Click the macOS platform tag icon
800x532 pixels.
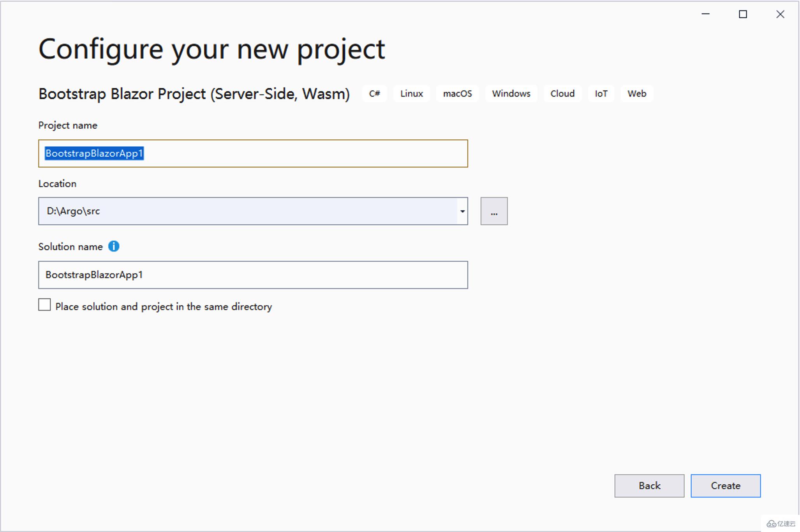457,93
